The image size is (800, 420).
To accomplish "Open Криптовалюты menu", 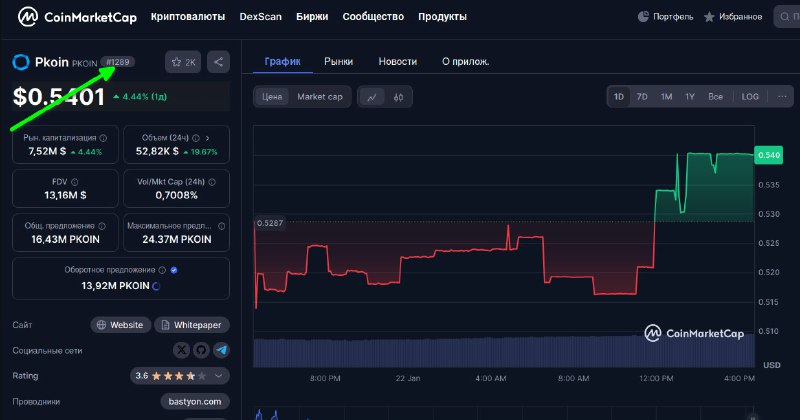I will (188, 17).
